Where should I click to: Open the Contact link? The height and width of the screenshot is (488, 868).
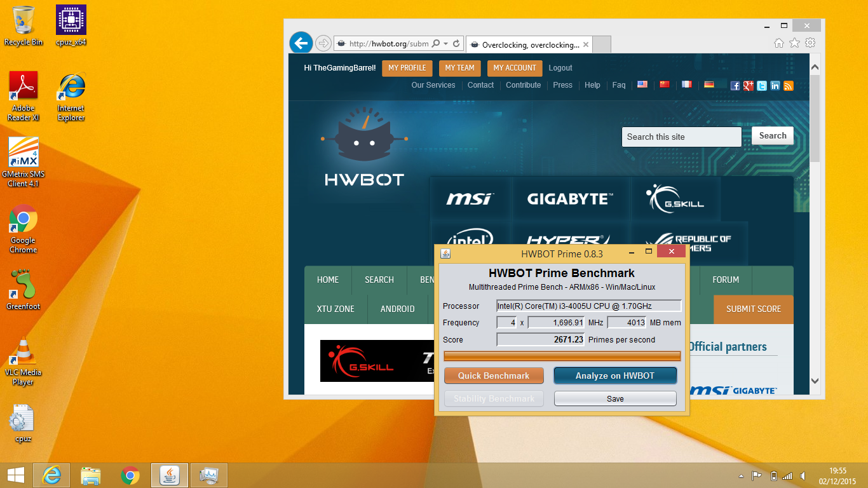(481, 85)
